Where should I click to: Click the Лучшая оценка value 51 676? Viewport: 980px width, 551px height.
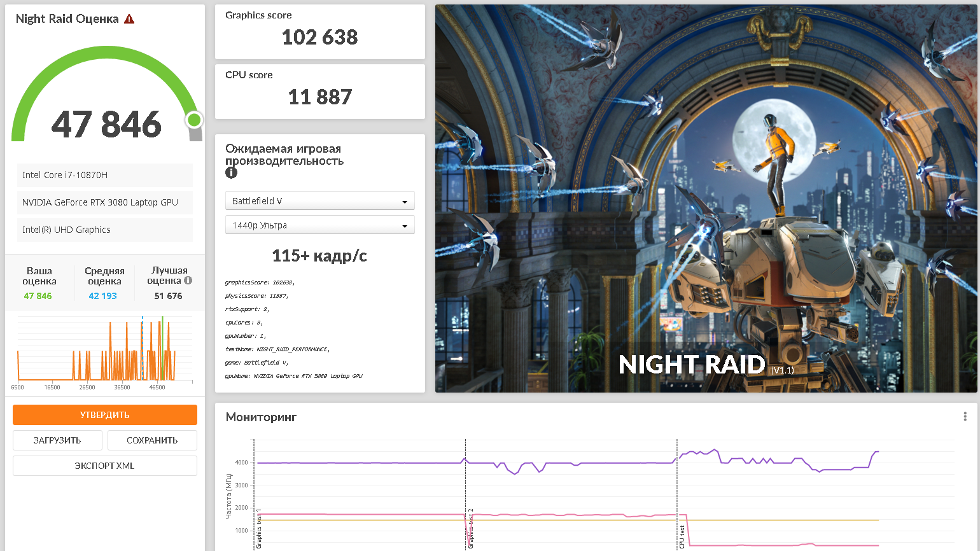tap(168, 296)
